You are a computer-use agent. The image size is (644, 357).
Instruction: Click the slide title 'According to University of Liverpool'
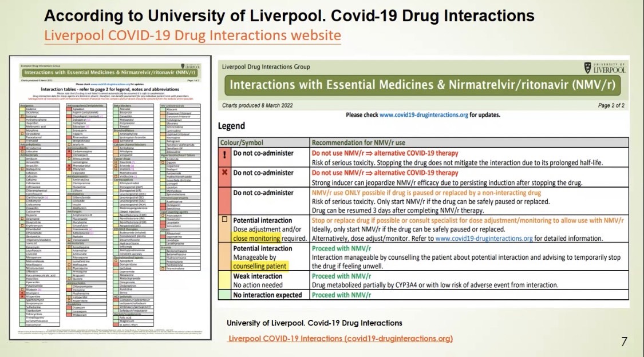(x=289, y=15)
